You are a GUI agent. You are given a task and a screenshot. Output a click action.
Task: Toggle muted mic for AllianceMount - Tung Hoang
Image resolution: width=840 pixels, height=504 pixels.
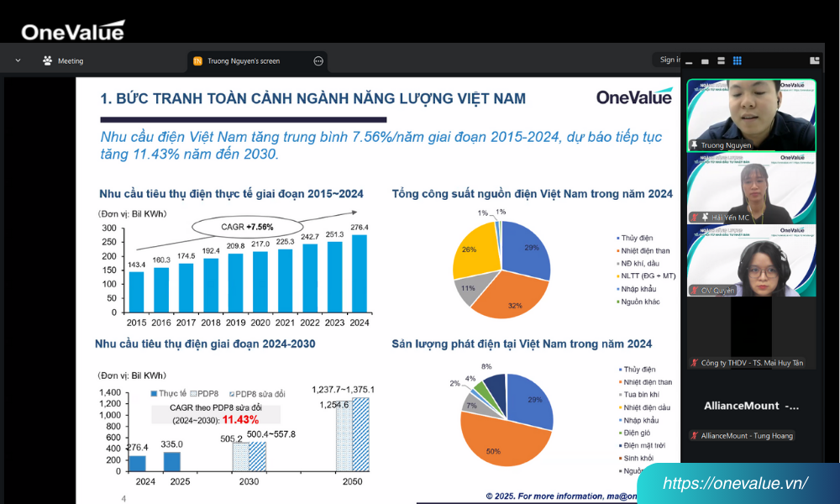point(694,435)
